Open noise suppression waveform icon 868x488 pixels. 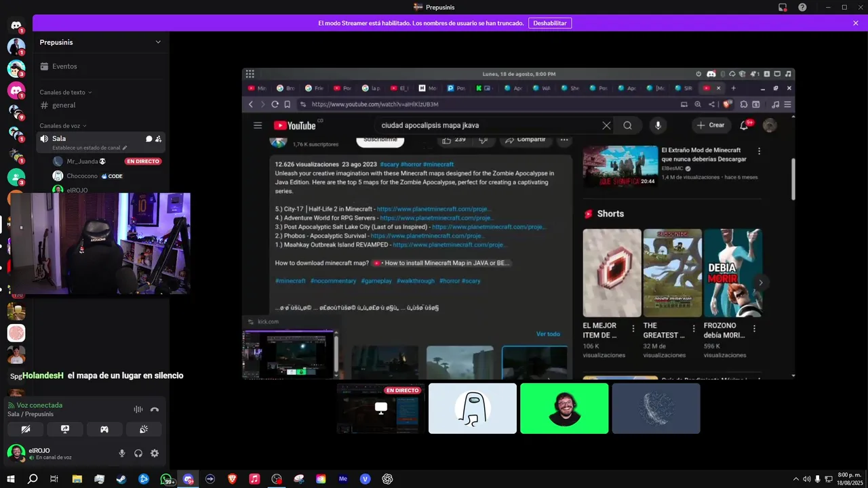138,409
